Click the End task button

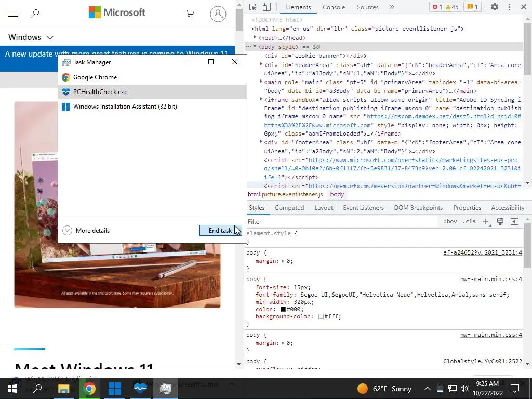(220, 231)
